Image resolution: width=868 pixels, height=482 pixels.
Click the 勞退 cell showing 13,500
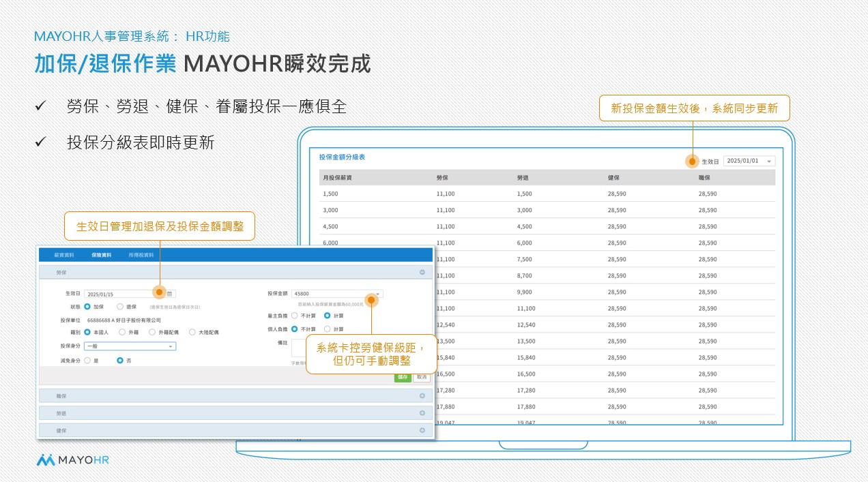coord(526,341)
